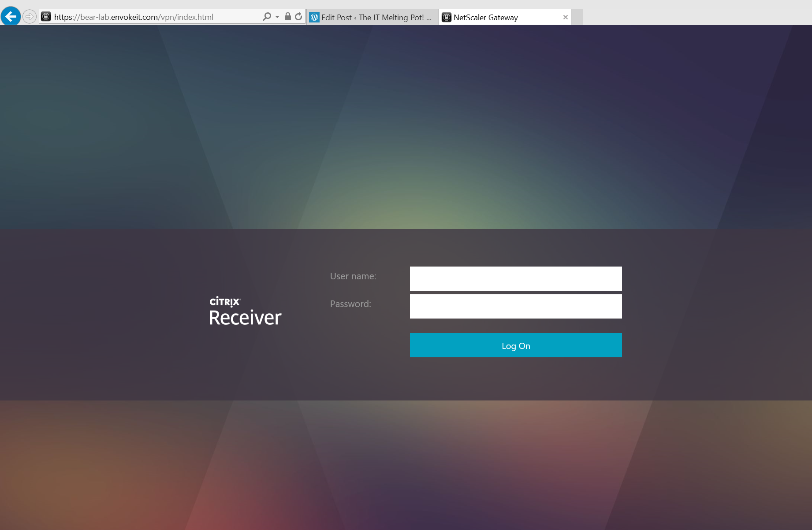Screen dimensions: 812x530
Task: Close the NetScaler Gateway tab
Action: tap(565, 17)
